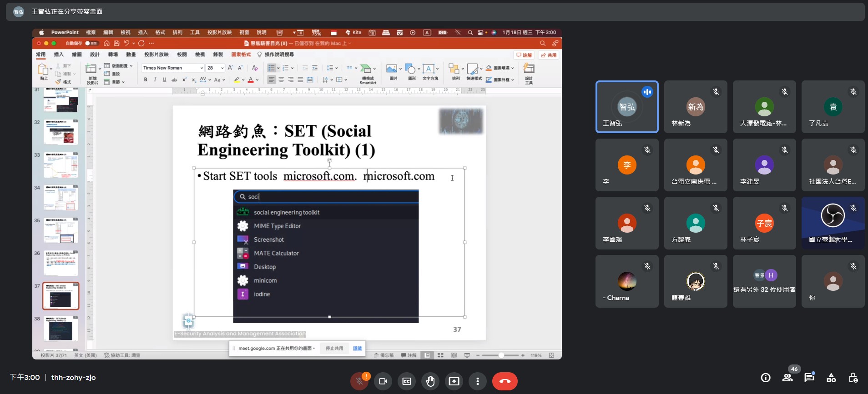868x394 pixels.
Task: Click the 停止共用 stop sharing button
Action: (x=334, y=348)
